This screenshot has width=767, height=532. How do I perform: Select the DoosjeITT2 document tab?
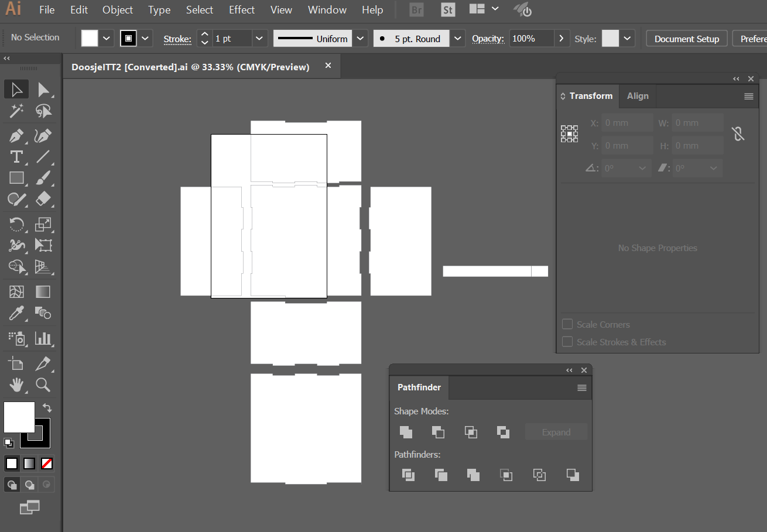[x=190, y=67]
